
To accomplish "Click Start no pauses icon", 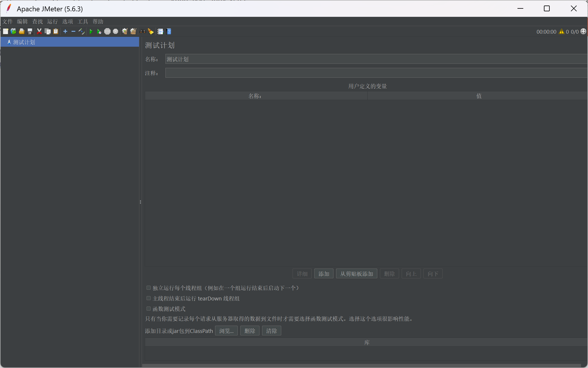I will [x=99, y=31].
